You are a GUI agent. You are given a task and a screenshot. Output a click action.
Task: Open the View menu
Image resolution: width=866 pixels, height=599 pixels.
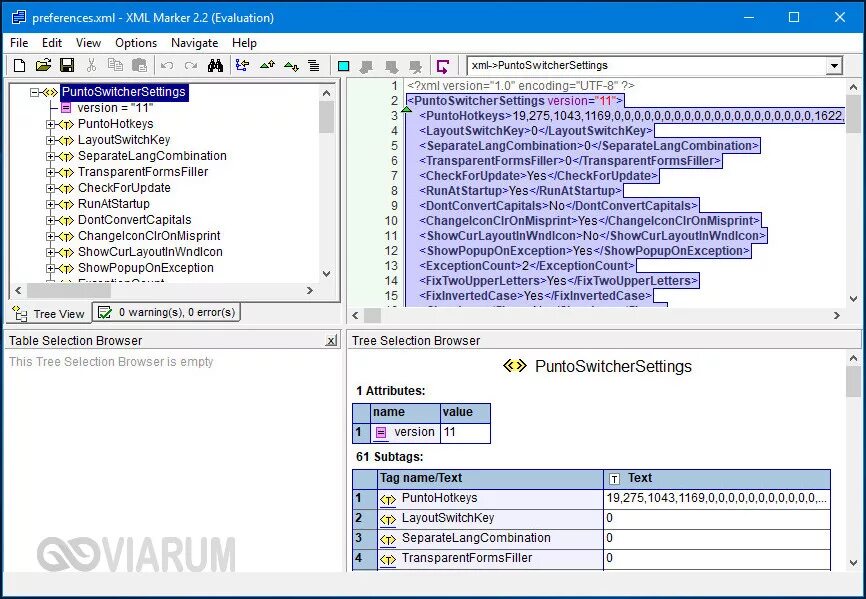[88, 43]
